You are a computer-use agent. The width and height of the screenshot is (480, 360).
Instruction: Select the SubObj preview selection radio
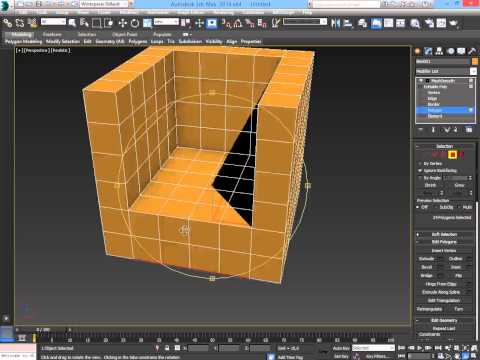pos(436,207)
